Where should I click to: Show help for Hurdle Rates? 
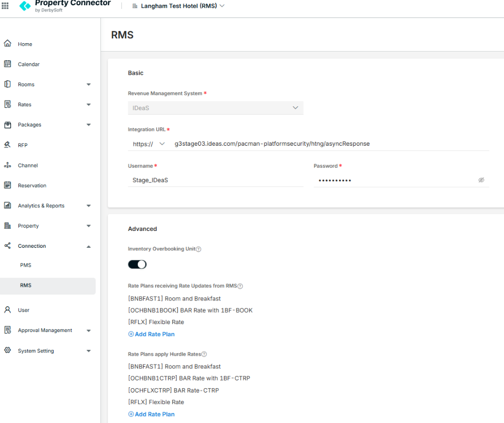204,354
